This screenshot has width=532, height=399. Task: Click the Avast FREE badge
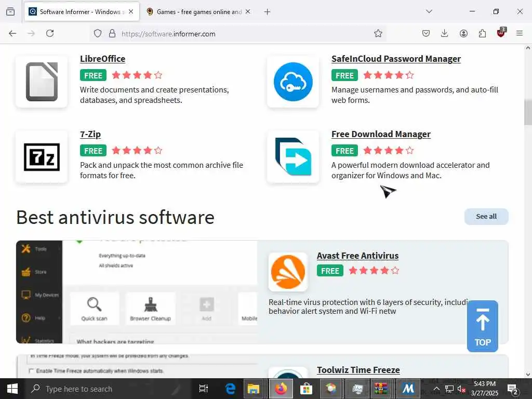click(330, 271)
